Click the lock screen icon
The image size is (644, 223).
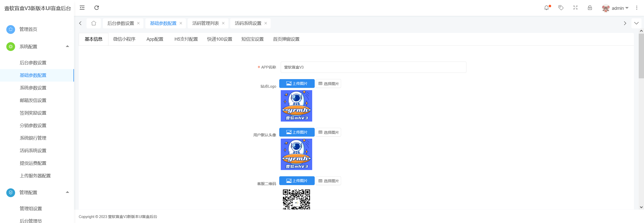pyautogui.click(x=590, y=8)
